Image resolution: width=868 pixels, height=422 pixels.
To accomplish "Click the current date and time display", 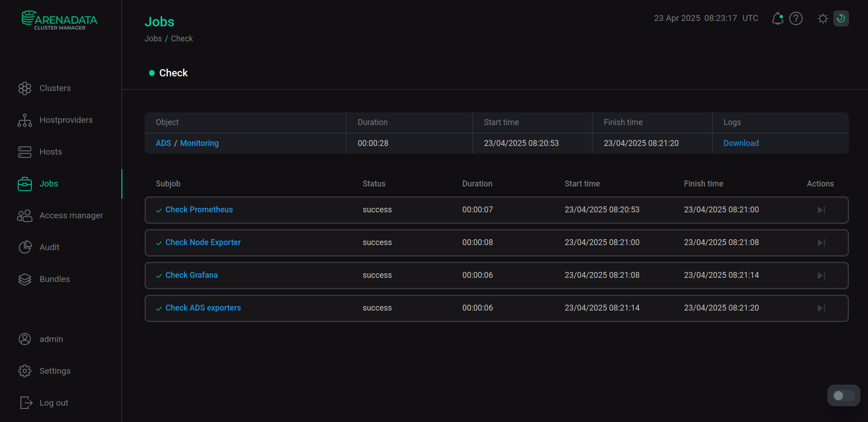I will [706, 18].
